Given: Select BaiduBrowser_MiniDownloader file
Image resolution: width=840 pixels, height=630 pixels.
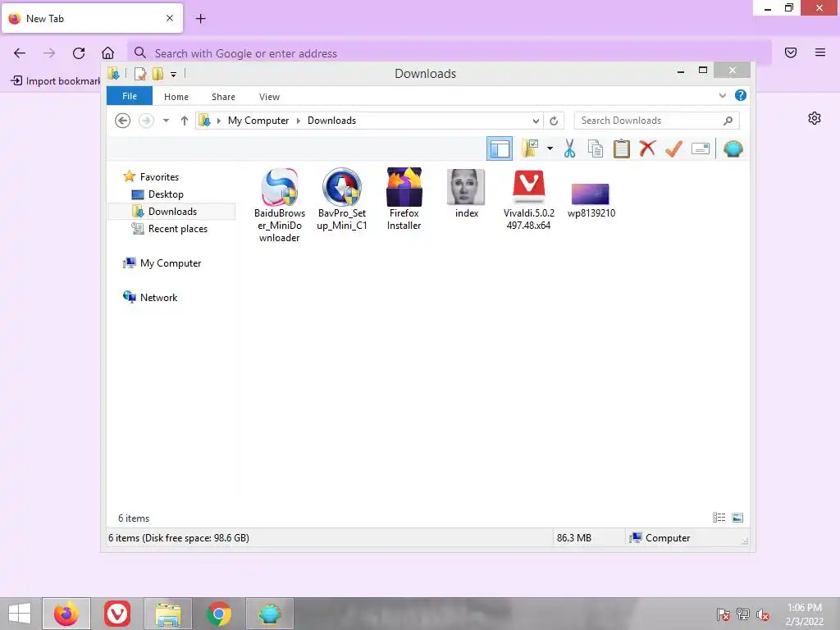Looking at the screenshot, I should pos(279,205).
